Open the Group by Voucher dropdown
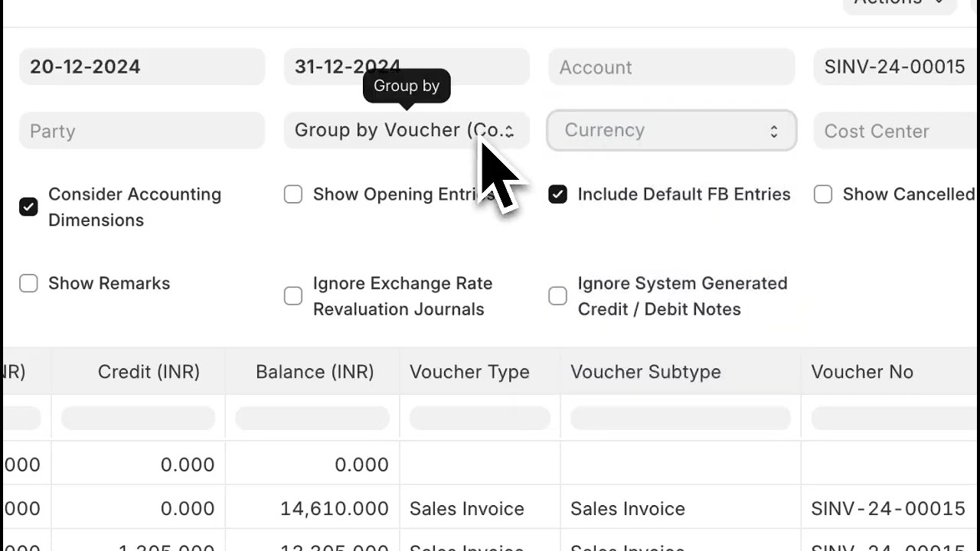The height and width of the screenshot is (551, 980). [x=406, y=131]
